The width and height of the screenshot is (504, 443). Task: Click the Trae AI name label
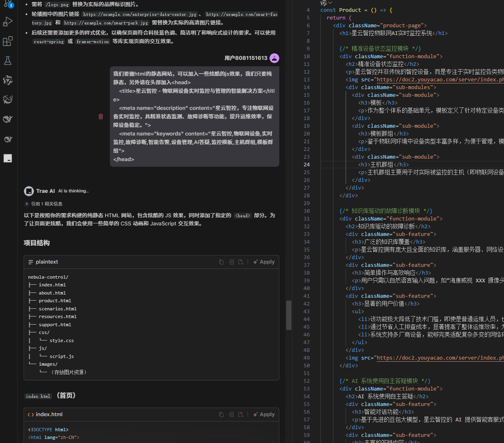46,191
